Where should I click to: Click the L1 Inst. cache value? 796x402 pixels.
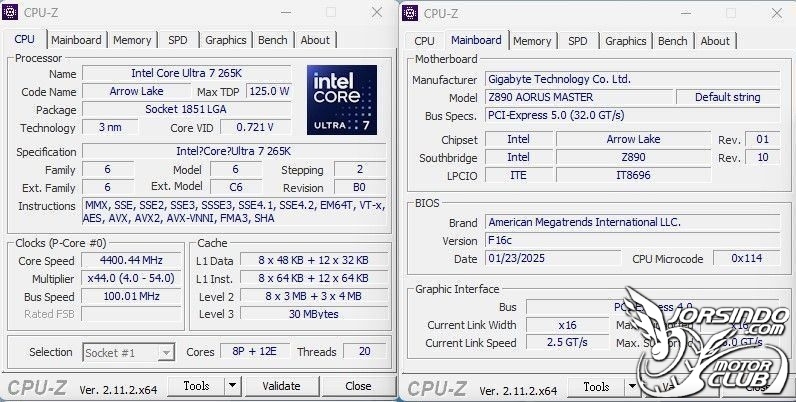coord(314,278)
